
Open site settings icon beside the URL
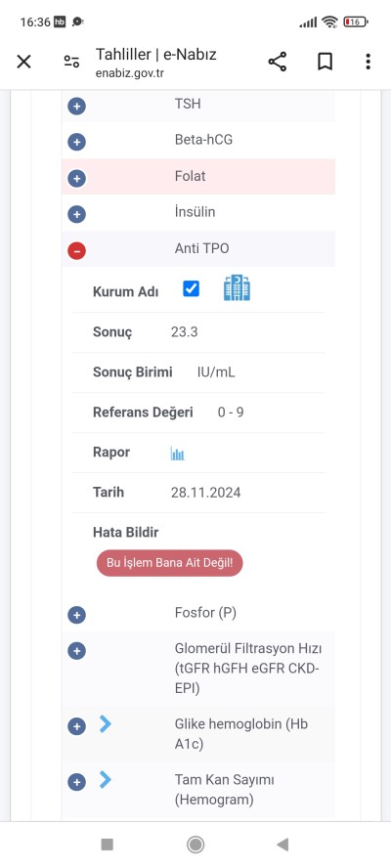(71, 62)
